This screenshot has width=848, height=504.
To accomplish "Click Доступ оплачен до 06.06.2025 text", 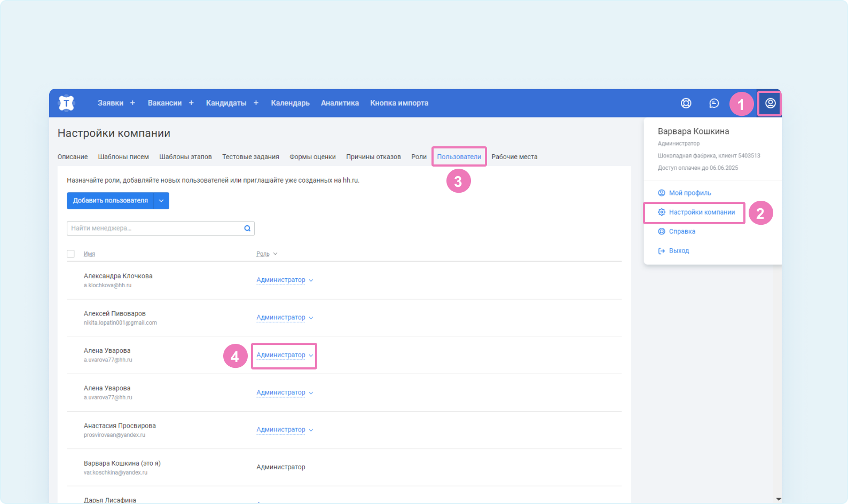I will pyautogui.click(x=698, y=168).
